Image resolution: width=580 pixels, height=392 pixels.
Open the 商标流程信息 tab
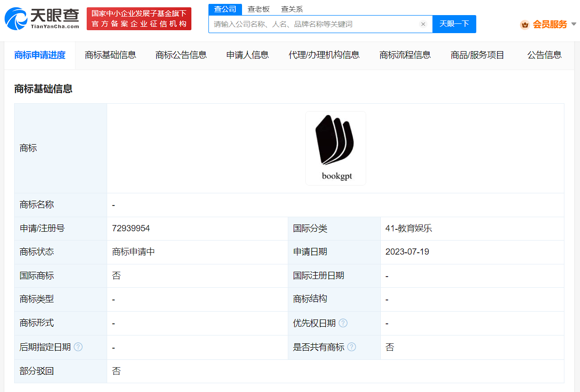point(405,55)
